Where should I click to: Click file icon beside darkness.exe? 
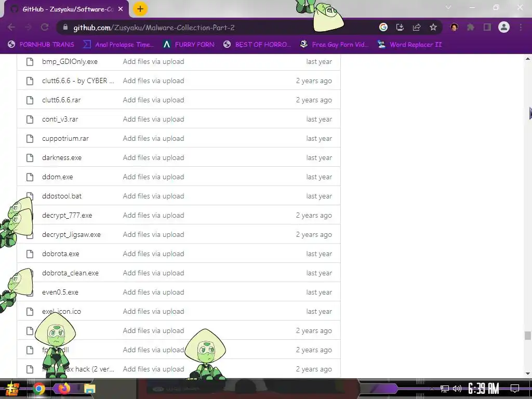30,158
